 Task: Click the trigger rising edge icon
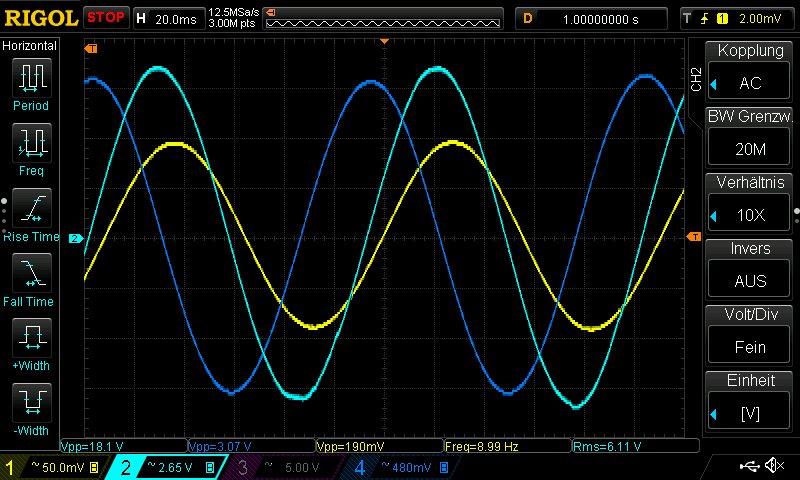pyautogui.click(x=705, y=19)
